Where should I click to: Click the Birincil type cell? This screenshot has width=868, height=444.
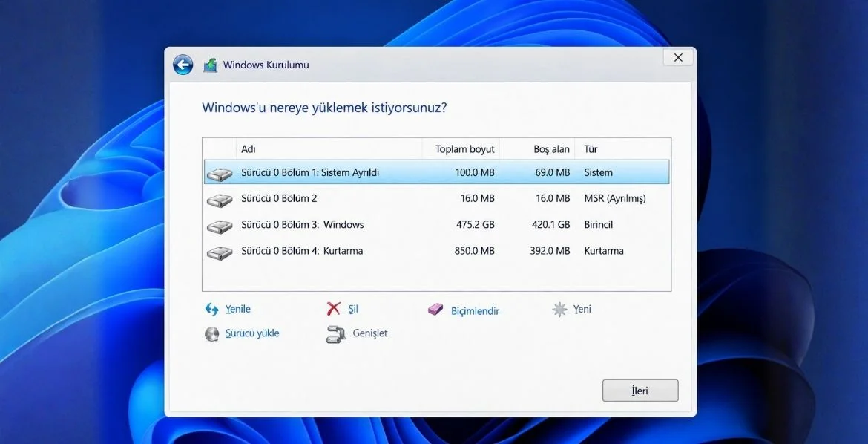(599, 224)
